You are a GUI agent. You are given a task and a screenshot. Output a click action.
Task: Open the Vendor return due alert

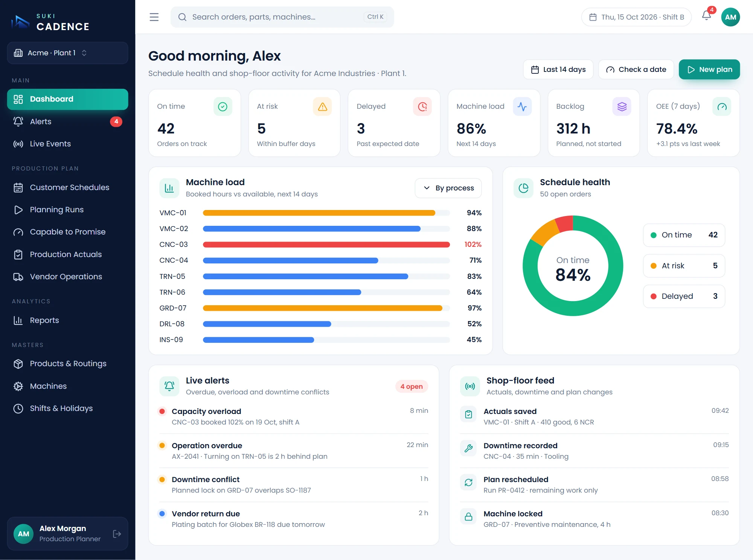(x=294, y=519)
